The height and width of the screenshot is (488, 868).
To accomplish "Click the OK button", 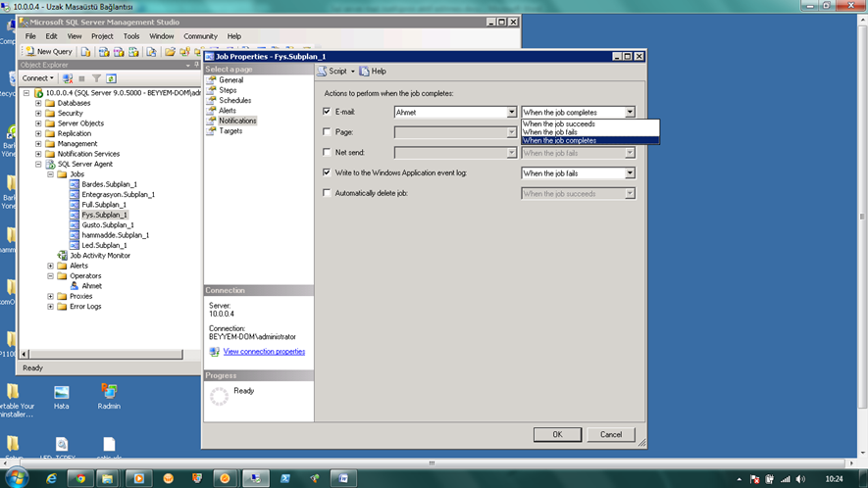I will coord(557,435).
